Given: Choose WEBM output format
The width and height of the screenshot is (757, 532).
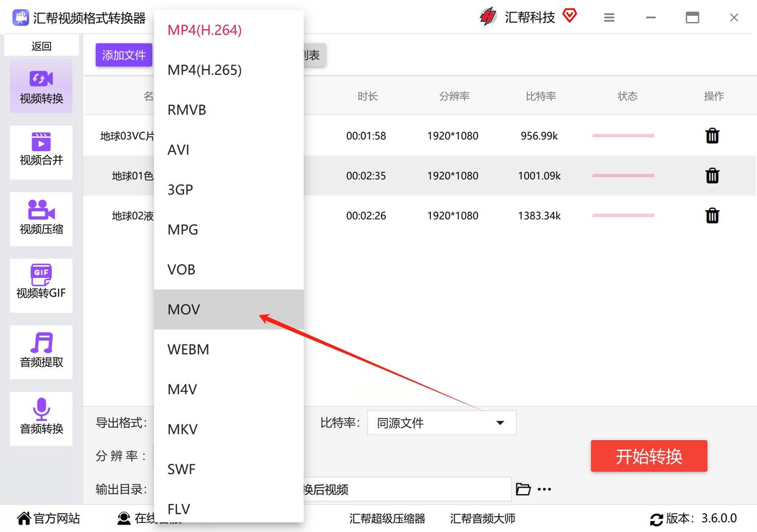Looking at the screenshot, I should (229, 349).
